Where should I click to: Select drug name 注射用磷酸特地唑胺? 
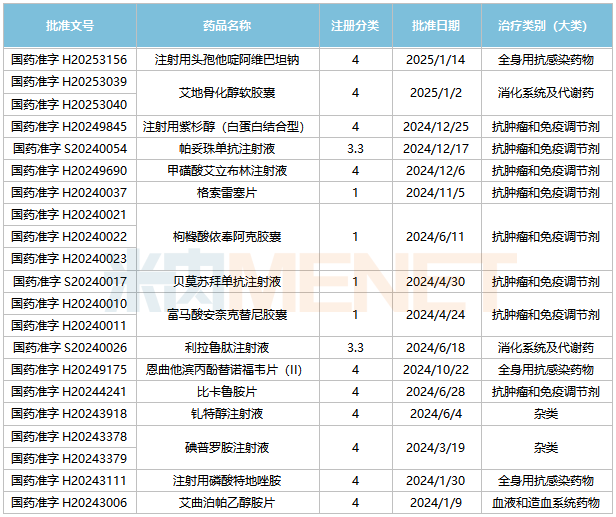pos(227,480)
